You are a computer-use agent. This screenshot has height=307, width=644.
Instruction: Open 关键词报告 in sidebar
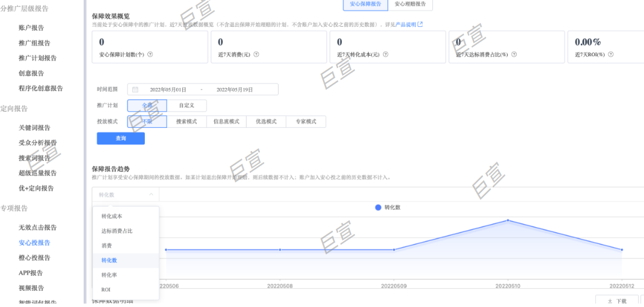pos(34,128)
